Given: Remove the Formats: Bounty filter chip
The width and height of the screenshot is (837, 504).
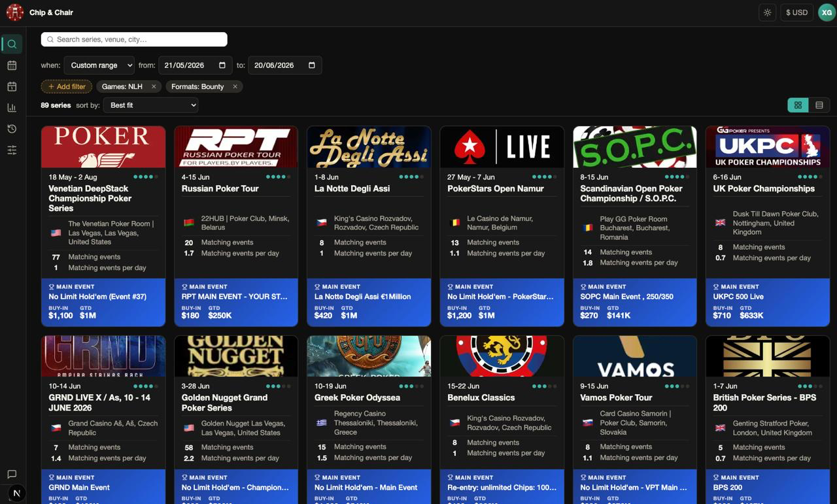Looking at the screenshot, I should coord(235,86).
